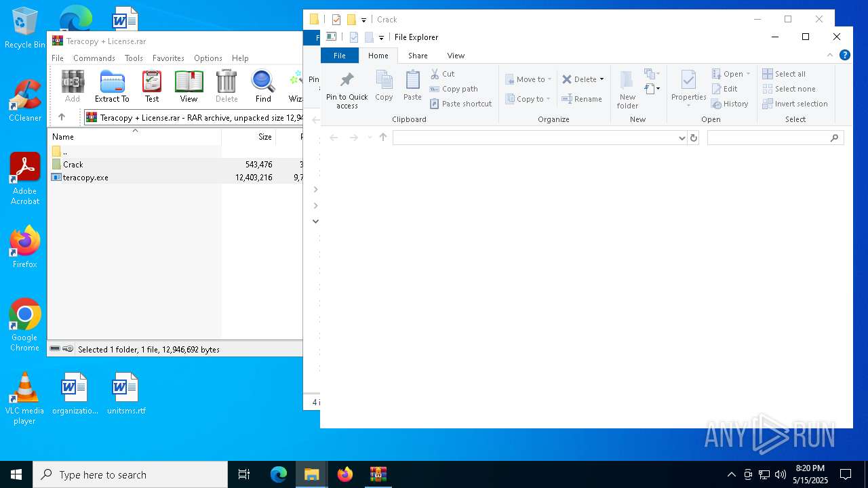The image size is (868, 488).
Task: Refresh the Explorer address bar
Action: pyautogui.click(x=693, y=138)
